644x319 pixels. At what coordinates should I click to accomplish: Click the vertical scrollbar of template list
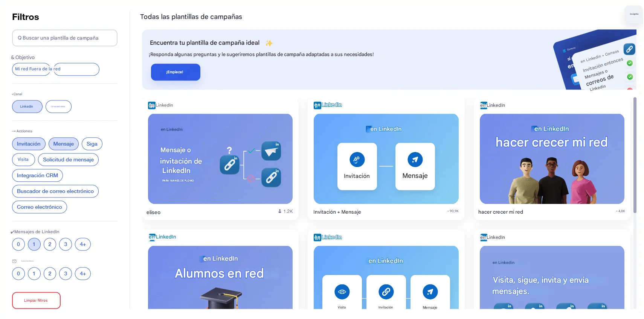635,155
